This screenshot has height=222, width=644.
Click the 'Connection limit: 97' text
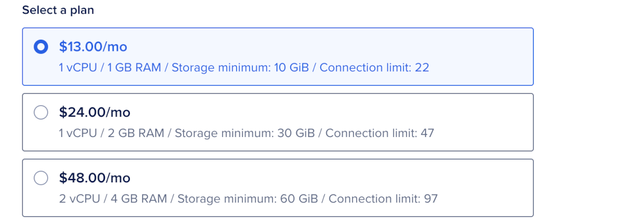[x=383, y=199]
